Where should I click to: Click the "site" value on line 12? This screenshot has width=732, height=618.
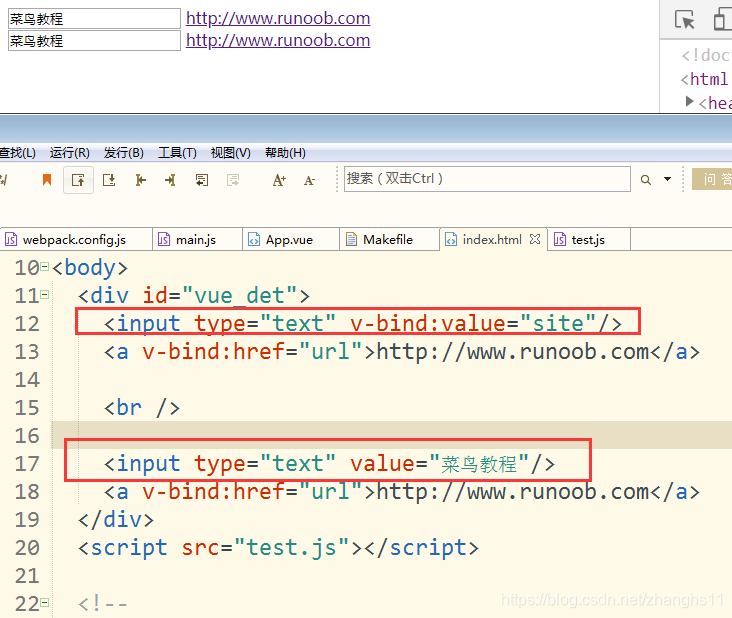point(558,323)
